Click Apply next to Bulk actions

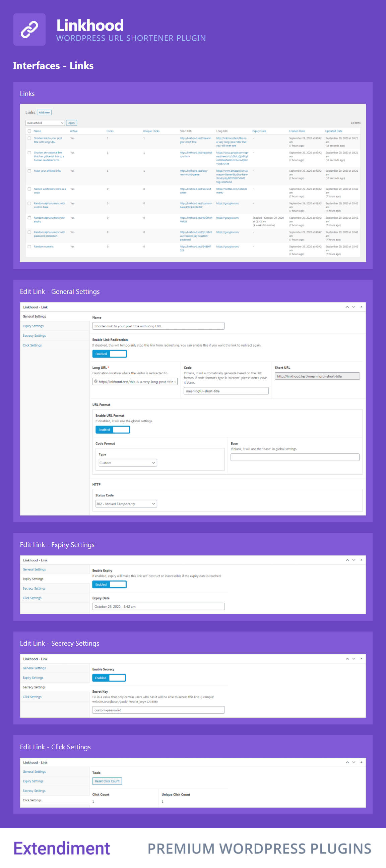72,123
